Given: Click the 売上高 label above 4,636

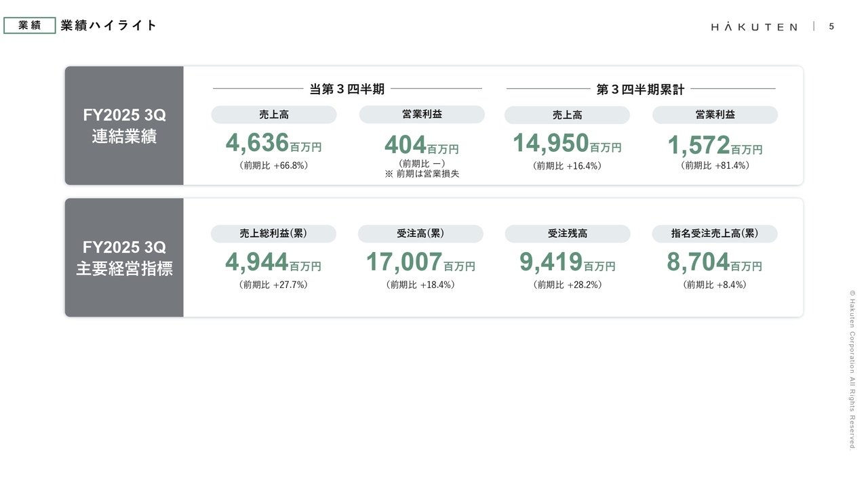Looking at the screenshot, I should click(x=273, y=115).
